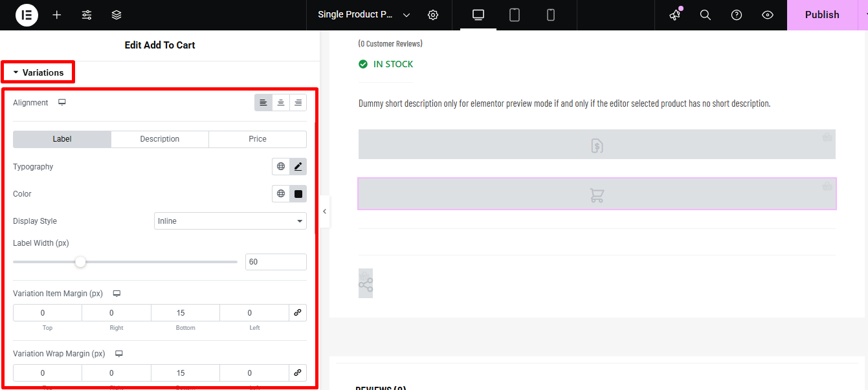Open Site Settings sliders icon

(87, 15)
